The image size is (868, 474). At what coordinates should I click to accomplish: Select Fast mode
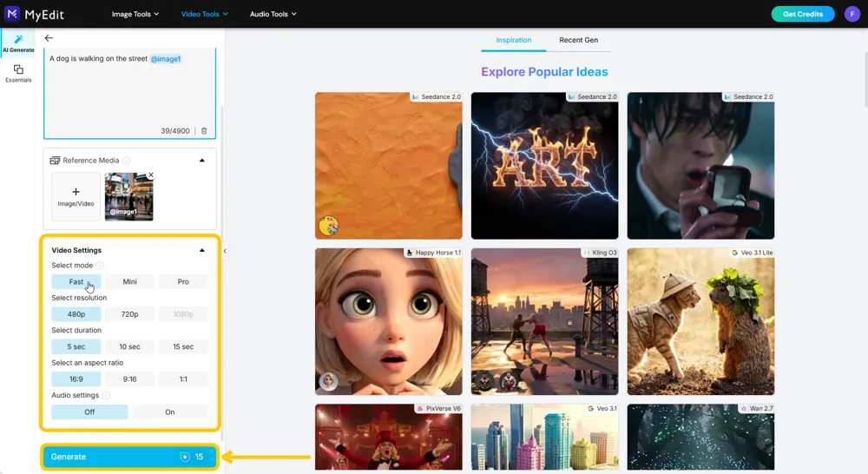pos(76,282)
